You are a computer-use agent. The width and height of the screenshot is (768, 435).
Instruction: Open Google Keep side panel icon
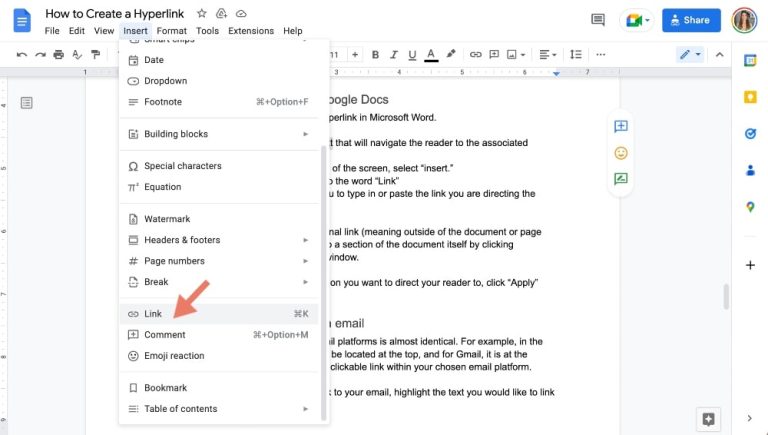click(x=750, y=97)
